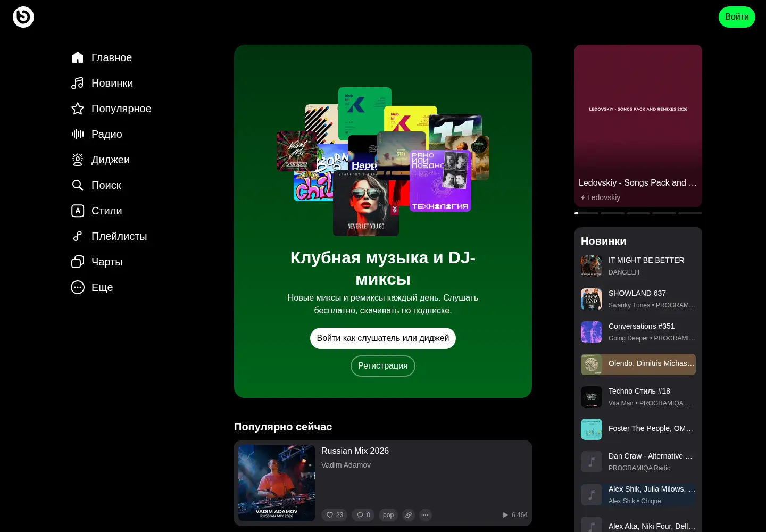The height and width of the screenshot is (532, 766).
Task: Open Techno Стиль #18 track title
Action: click(x=639, y=391)
